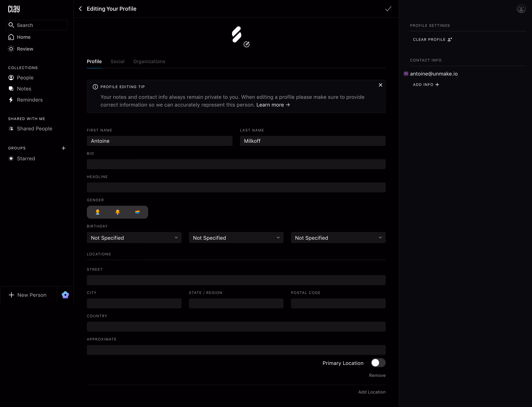
Task: Open the Starred group
Action: [x=22, y=158]
